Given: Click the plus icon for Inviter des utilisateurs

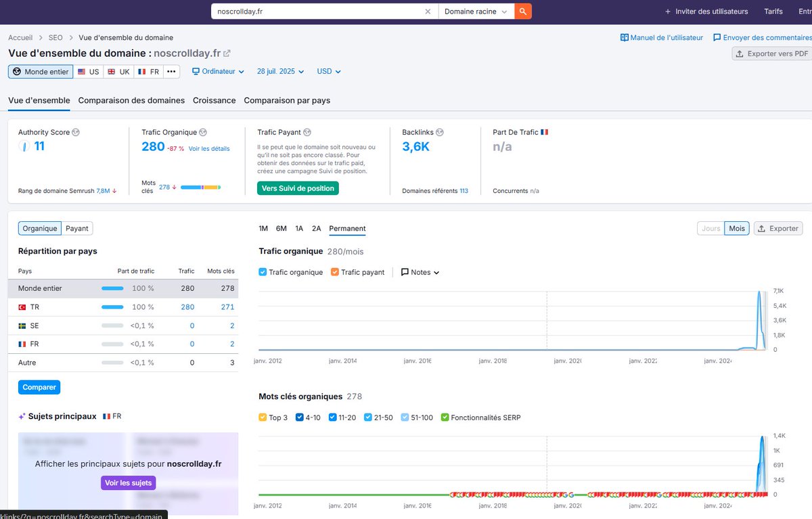Looking at the screenshot, I should pos(668,12).
